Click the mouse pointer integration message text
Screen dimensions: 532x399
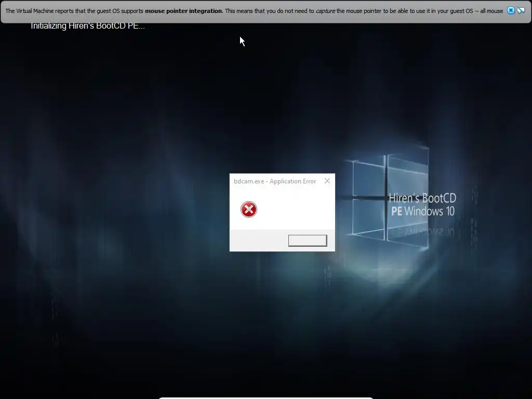pos(254,11)
